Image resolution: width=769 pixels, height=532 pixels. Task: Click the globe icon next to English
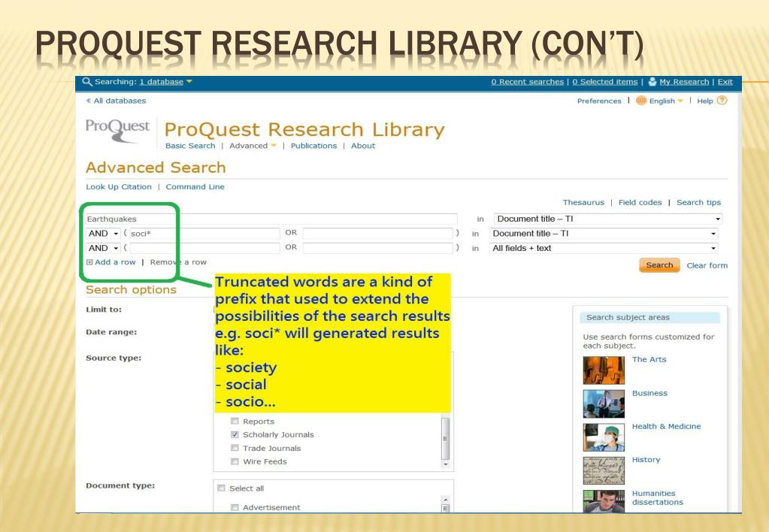641,101
